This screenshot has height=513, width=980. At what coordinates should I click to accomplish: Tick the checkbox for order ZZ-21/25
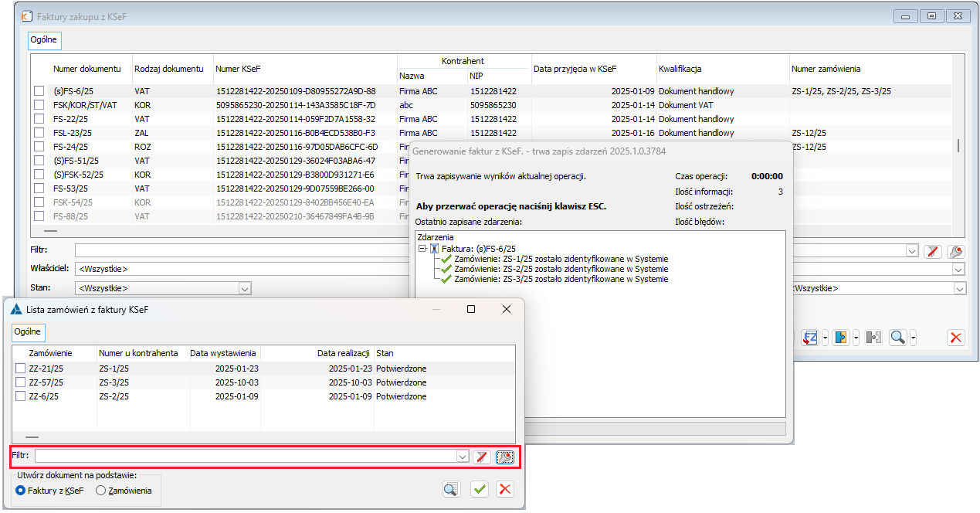coord(21,369)
